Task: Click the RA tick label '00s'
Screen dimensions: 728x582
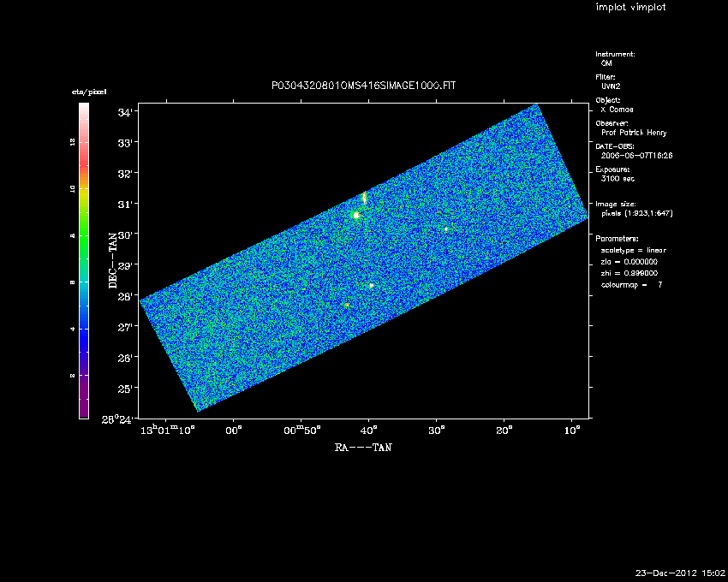Action: (x=234, y=431)
